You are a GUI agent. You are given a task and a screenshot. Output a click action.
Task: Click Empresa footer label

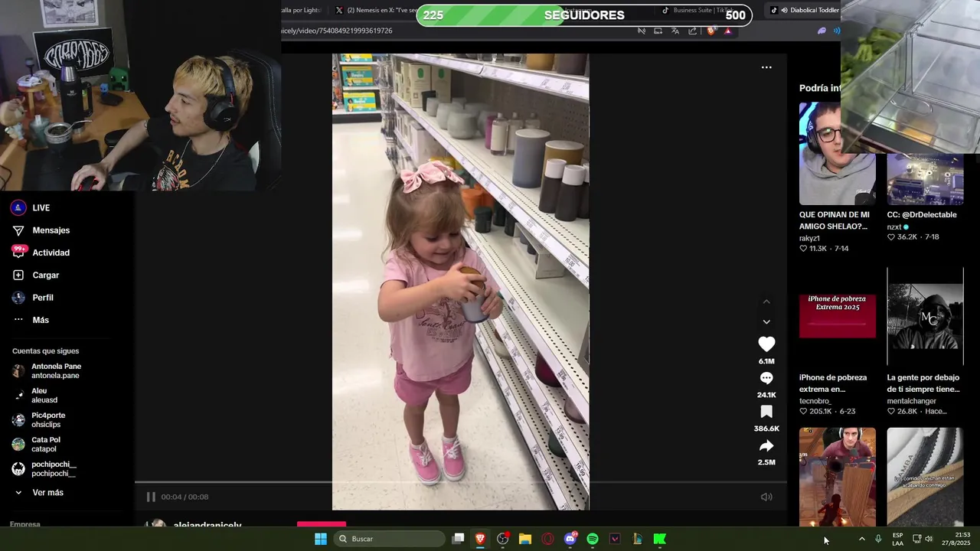coord(25,524)
